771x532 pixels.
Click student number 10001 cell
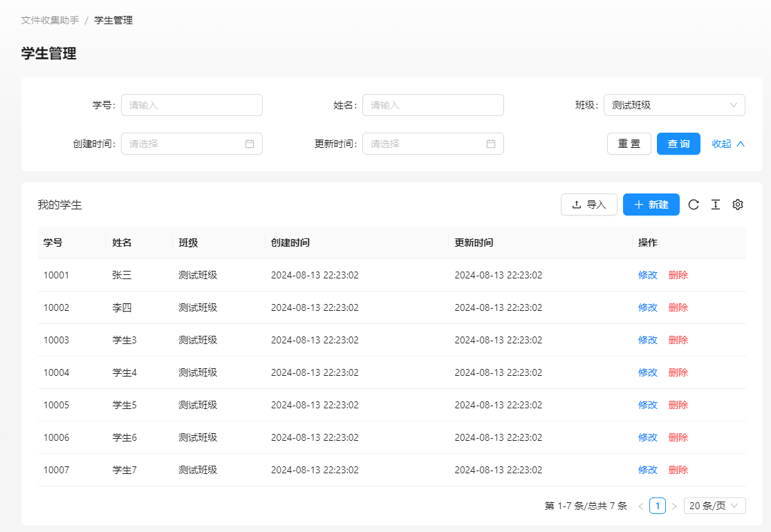click(56, 275)
